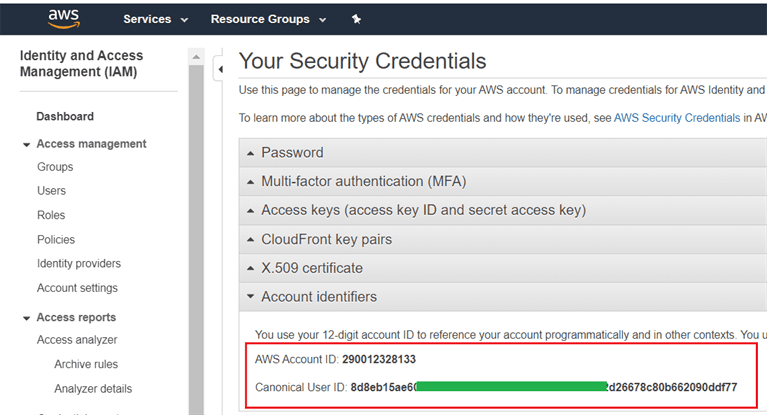Expand CloudFront key pairs section
Image resolution: width=767 pixels, height=415 pixels.
pos(326,239)
